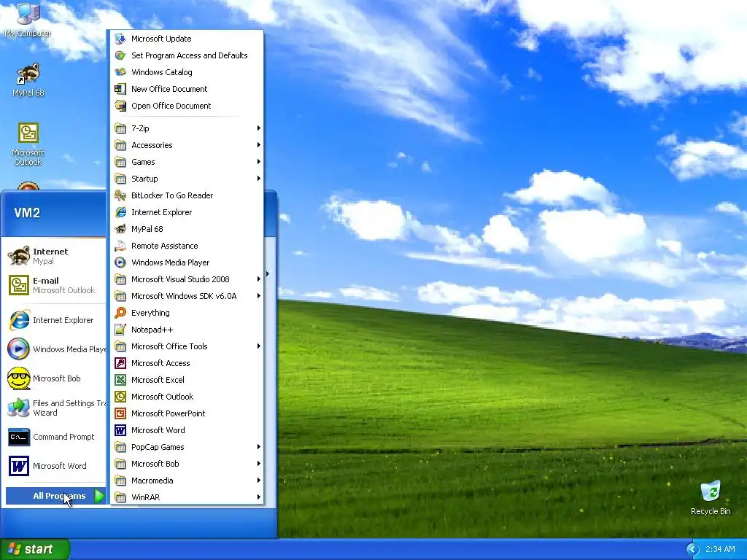Open the My Computer desktop icon
Screen dimensions: 747x560
tap(28, 20)
